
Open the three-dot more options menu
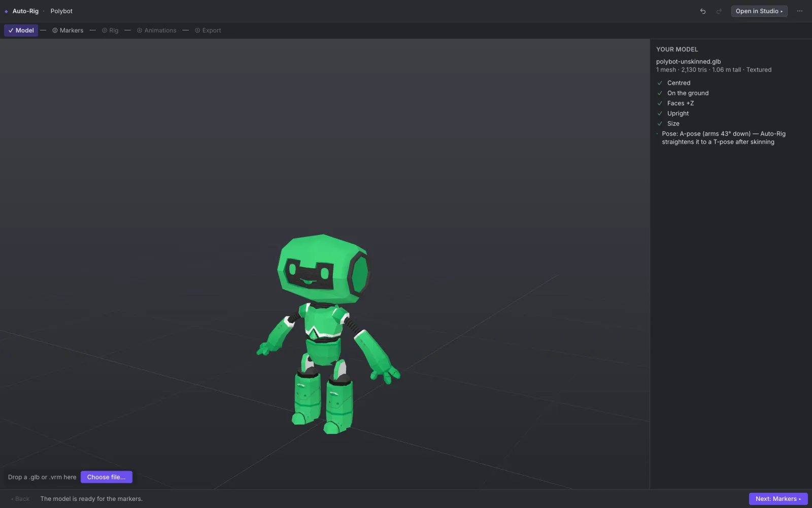pyautogui.click(x=800, y=11)
